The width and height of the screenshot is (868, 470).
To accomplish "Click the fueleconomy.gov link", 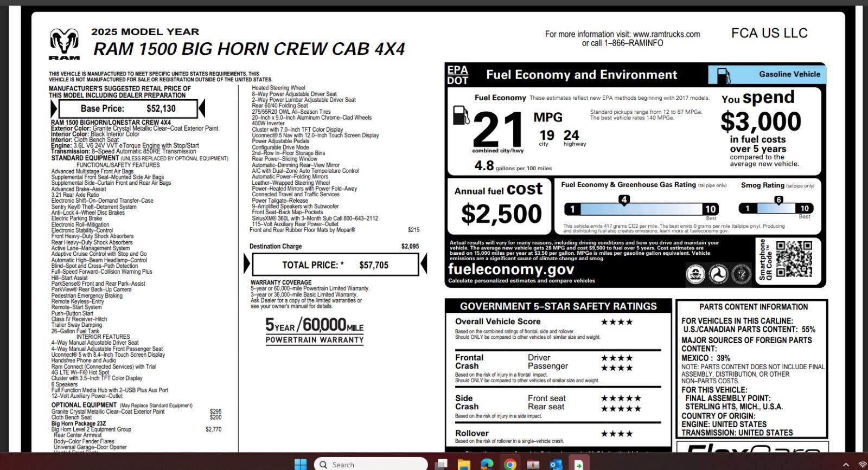I will (510, 269).
